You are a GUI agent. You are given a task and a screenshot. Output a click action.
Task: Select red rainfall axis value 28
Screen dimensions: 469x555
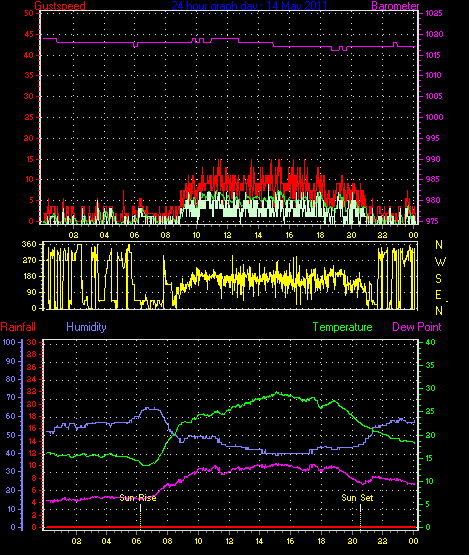[32, 354]
